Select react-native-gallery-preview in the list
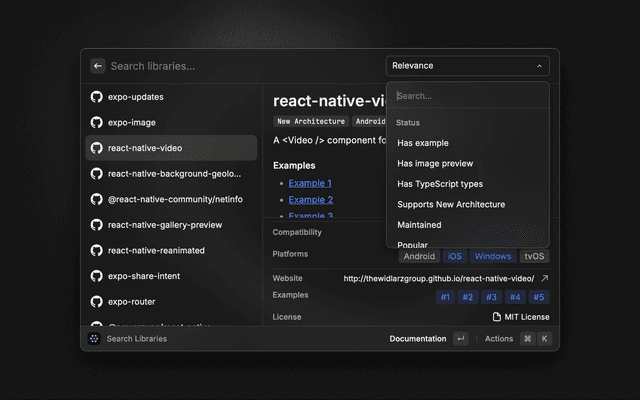Image resolution: width=640 pixels, height=400 pixels. click(165, 225)
